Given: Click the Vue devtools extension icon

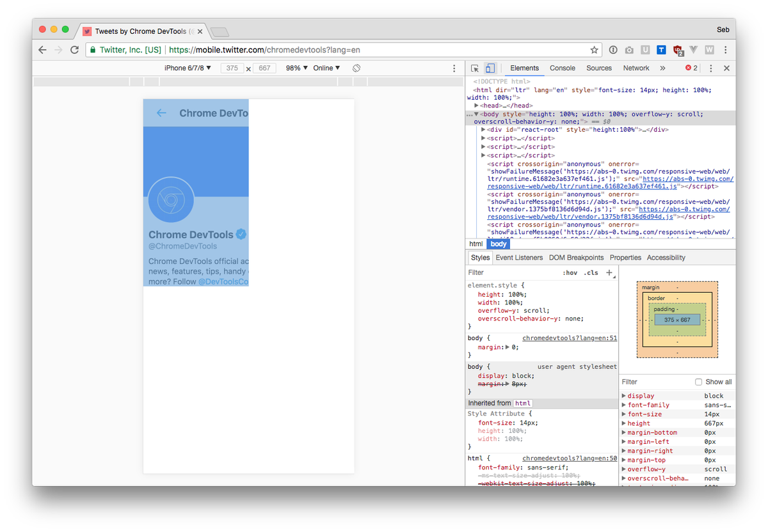Looking at the screenshot, I should click(694, 50).
